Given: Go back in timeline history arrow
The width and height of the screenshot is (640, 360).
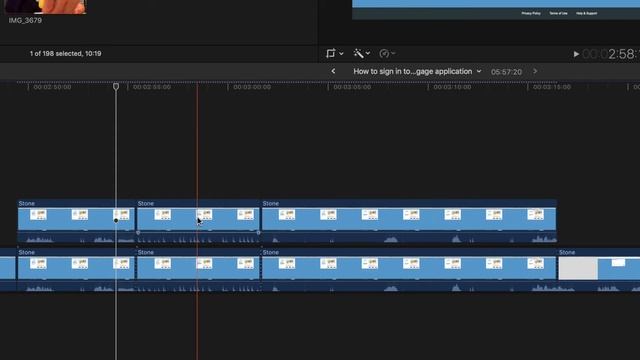Looking at the screenshot, I should (333, 71).
